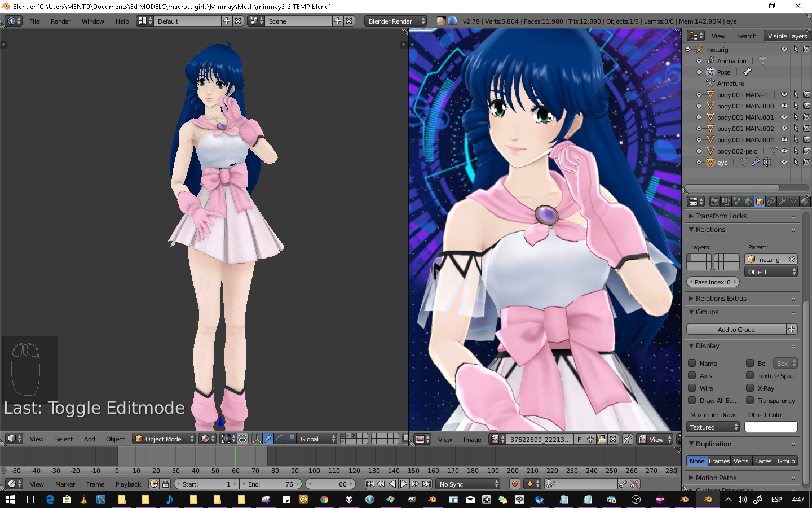Toggle renderability camera for body.001 MAIN.004

point(806,139)
